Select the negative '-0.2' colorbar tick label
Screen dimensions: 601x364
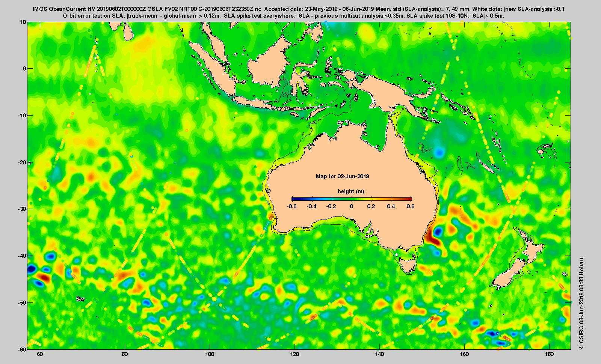[331, 206]
